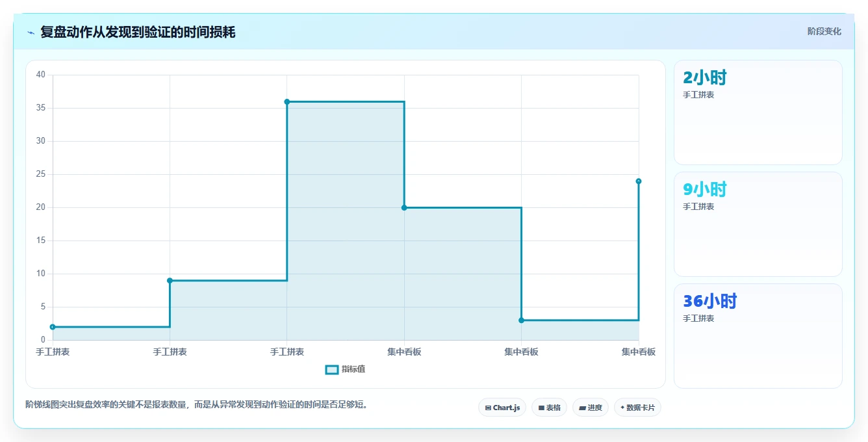
Task: Open the 36小时 data card
Action: (758, 336)
